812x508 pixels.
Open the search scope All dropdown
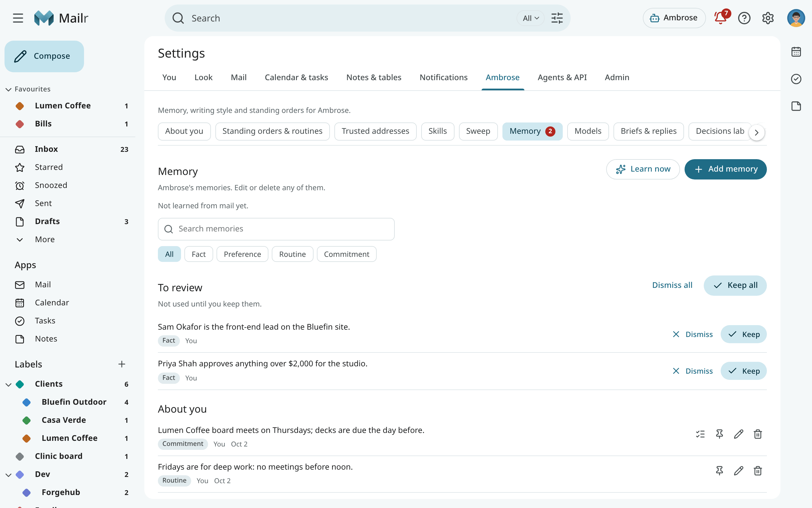tap(531, 18)
